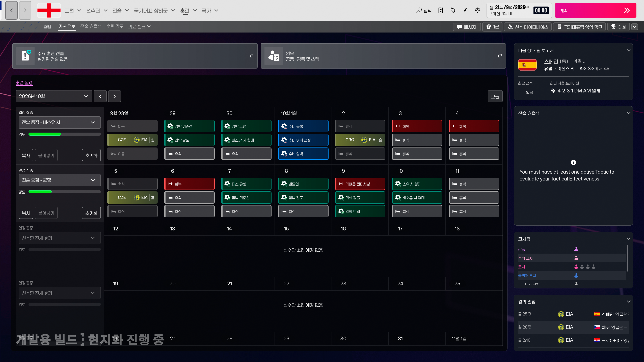Open the 2026년 10월 month dropdown
644x362 pixels.
[x=54, y=96]
